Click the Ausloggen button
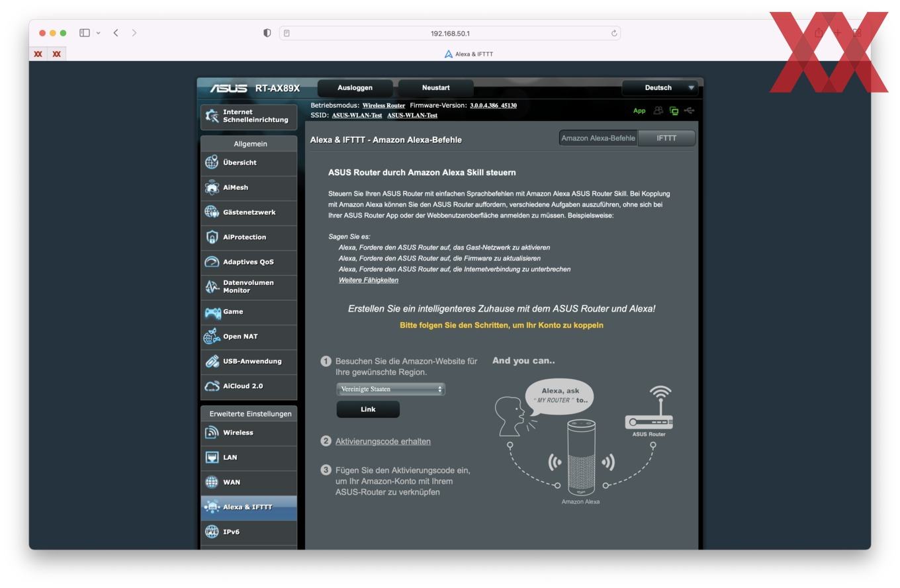Viewport: 900px width, 588px height. pos(355,88)
